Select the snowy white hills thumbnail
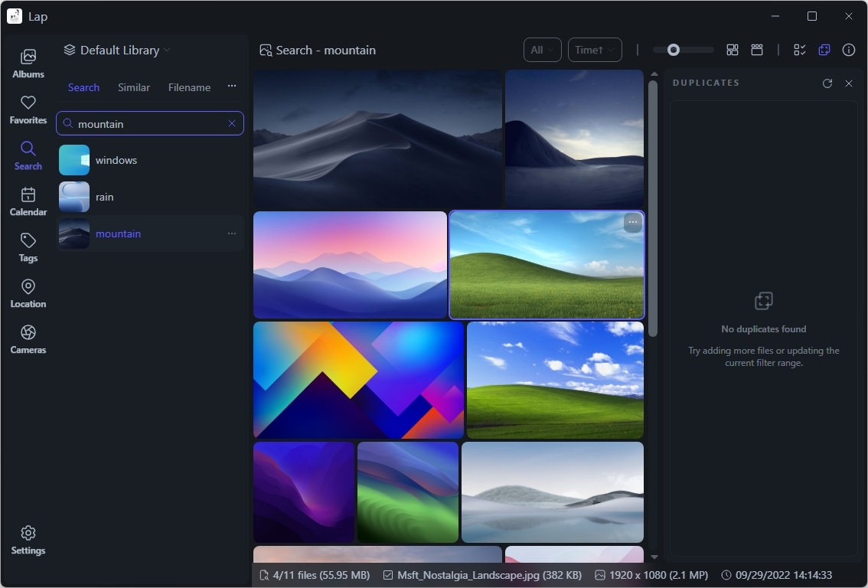Viewport: 868px width, 588px height. point(553,492)
